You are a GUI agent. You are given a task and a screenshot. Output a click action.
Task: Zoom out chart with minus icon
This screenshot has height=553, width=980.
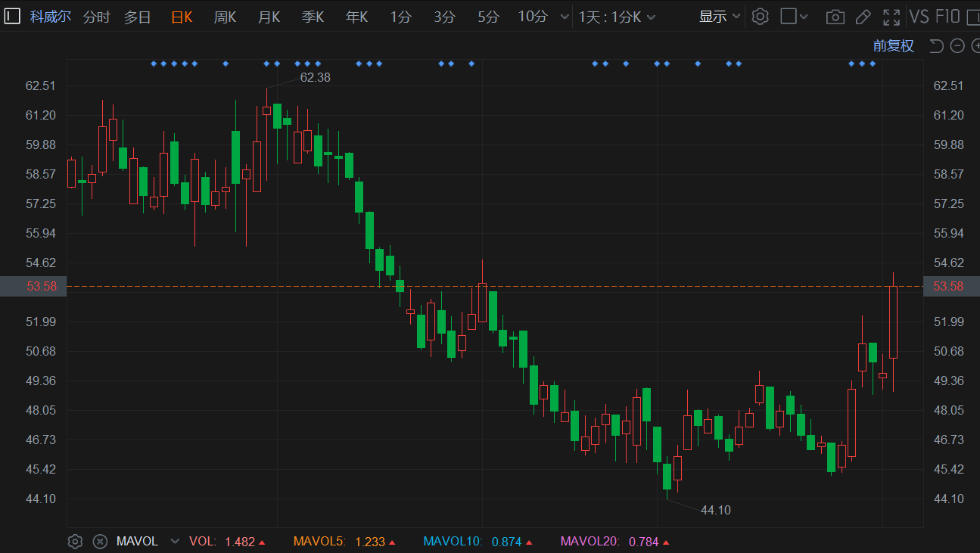pyautogui.click(x=957, y=46)
